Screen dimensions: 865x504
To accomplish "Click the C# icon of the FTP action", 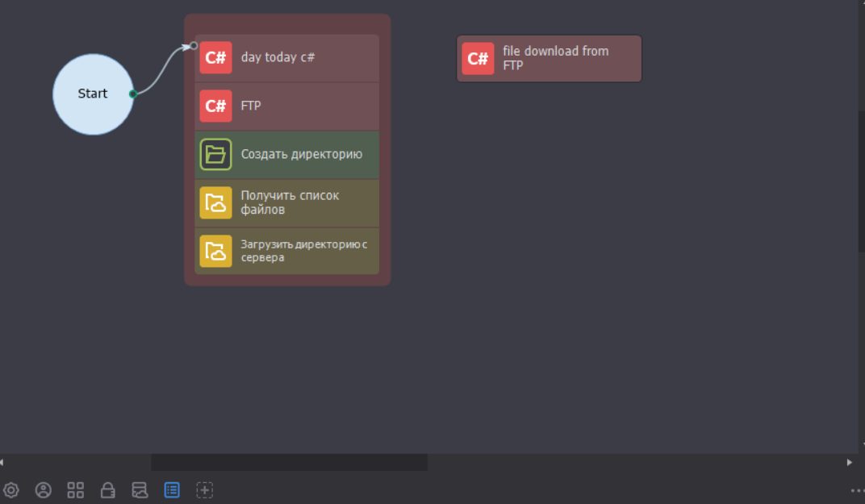I will (215, 106).
